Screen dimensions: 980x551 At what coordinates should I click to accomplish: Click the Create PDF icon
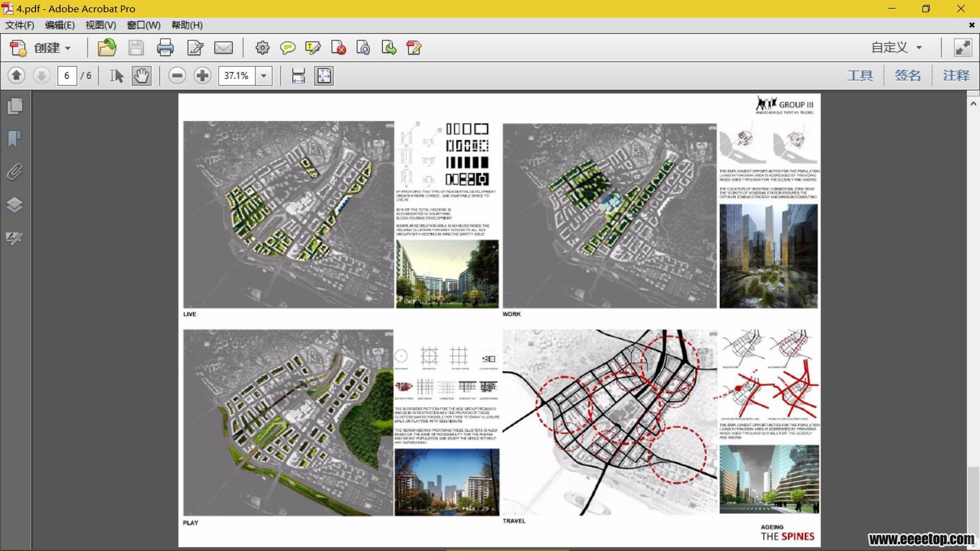[x=18, y=48]
